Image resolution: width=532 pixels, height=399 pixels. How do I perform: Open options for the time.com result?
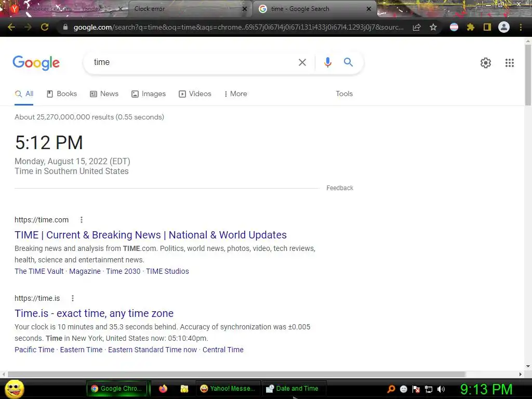coord(82,220)
